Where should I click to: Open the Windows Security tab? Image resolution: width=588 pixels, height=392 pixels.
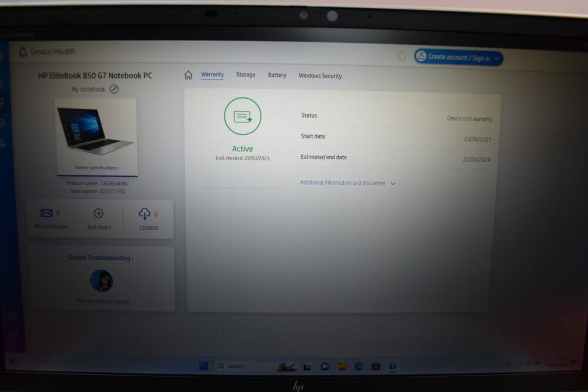click(x=320, y=76)
